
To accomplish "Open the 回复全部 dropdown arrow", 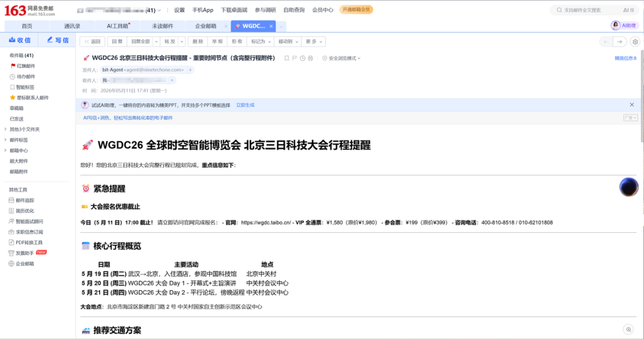I will point(156,42).
